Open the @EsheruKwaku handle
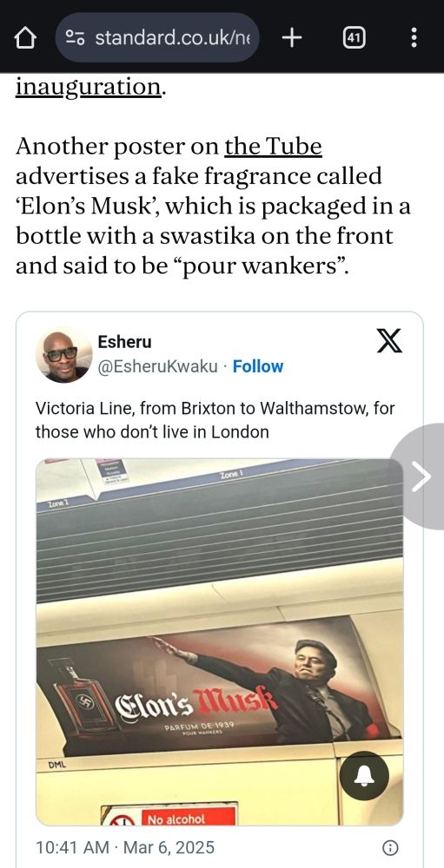The height and width of the screenshot is (868, 444). coord(157,366)
